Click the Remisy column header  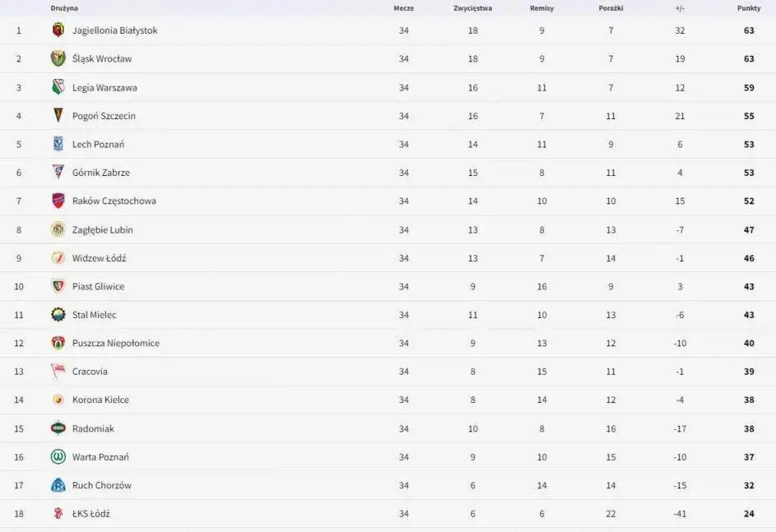(x=541, y=8)
